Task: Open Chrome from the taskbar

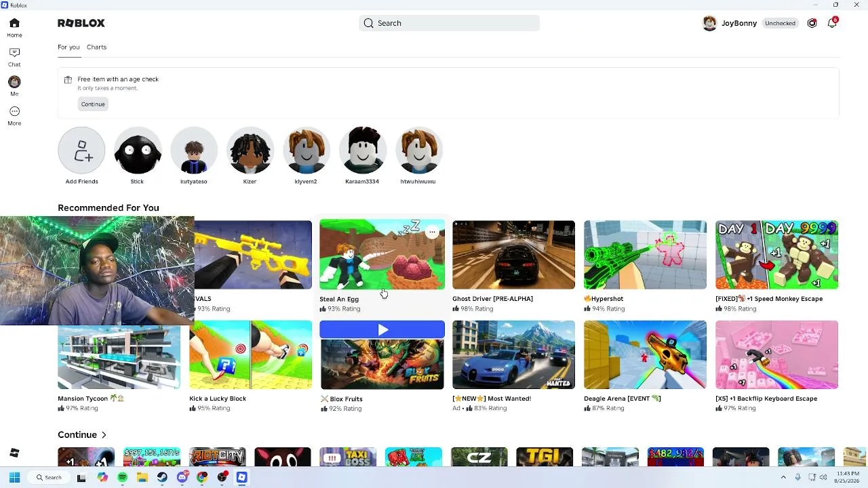Action: pos(202,477)
